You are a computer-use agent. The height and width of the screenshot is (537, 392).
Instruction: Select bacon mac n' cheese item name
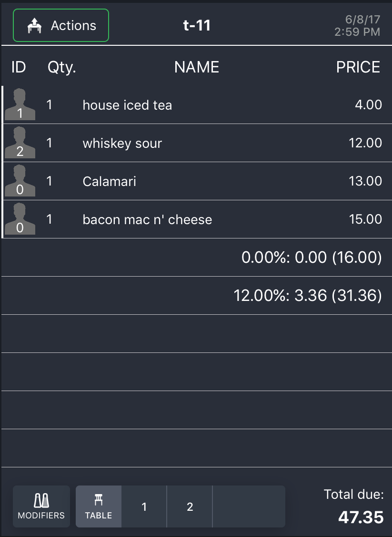coord(148,219)
